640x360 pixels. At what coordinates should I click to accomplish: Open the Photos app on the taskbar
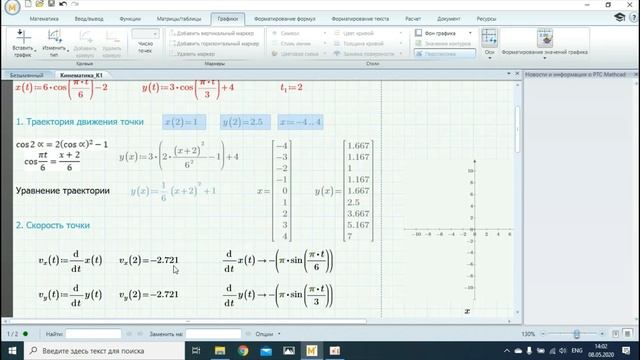(x=289, y=351)
